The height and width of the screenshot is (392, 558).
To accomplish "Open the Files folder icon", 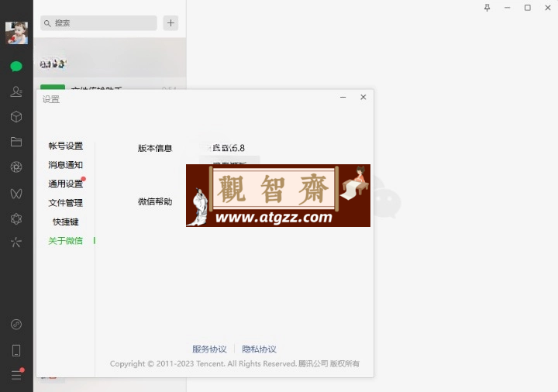I will (x=16, y=142).
